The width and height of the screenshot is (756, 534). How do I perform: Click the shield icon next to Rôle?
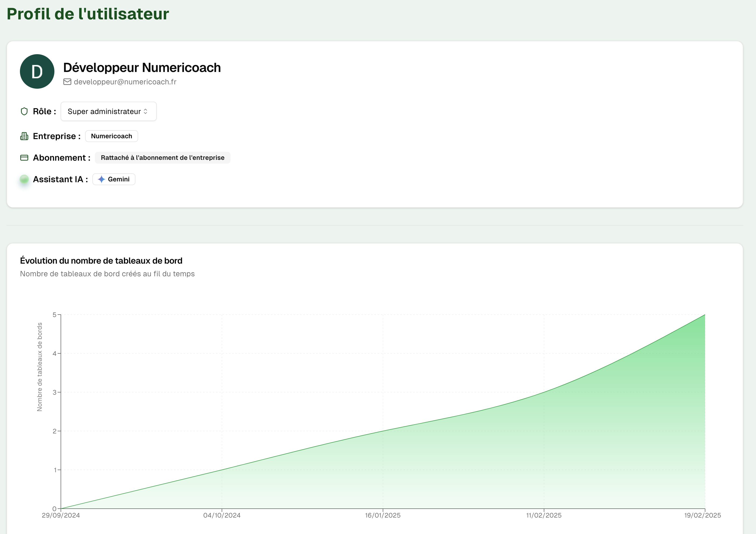[x=24, y=111]
